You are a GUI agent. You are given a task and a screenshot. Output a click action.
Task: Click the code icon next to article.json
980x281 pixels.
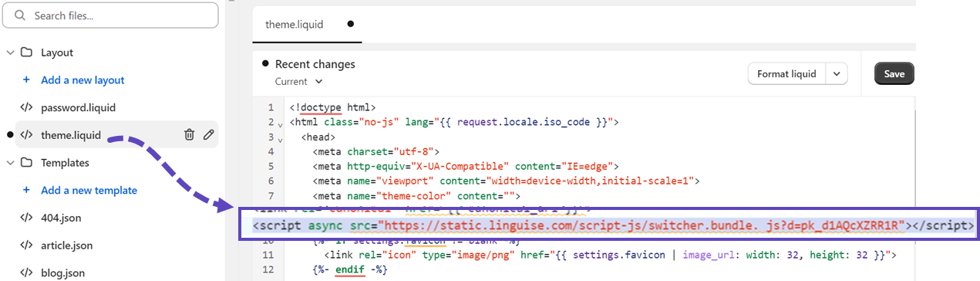point(26,245)
